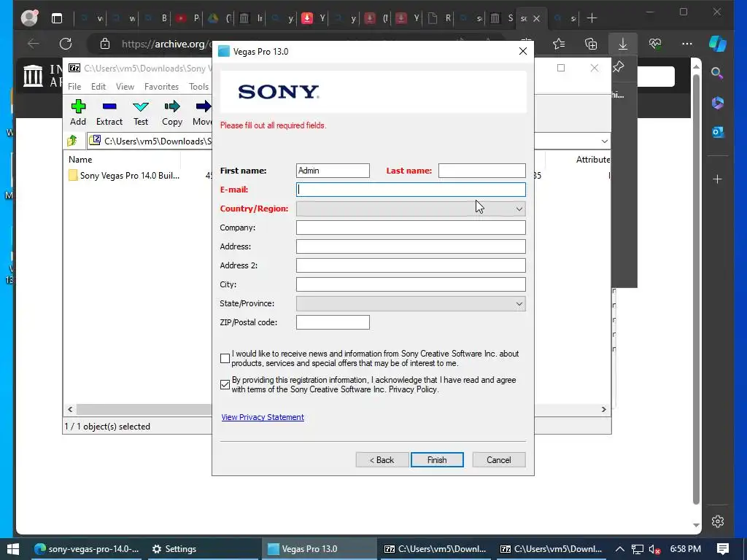
Task: Open Edge tab actions menu icon
Action: (x=57, y=18)
